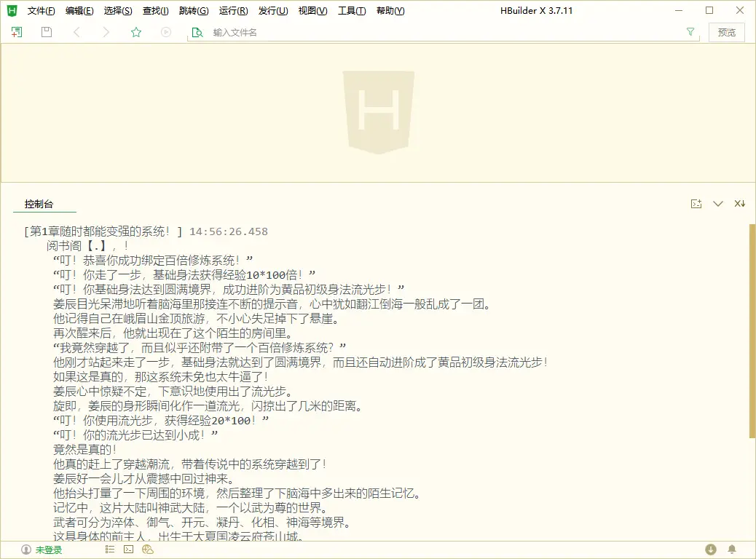Open the terminal status bar icon
Screen dimensions: 756x559
[x=129, y=550]
